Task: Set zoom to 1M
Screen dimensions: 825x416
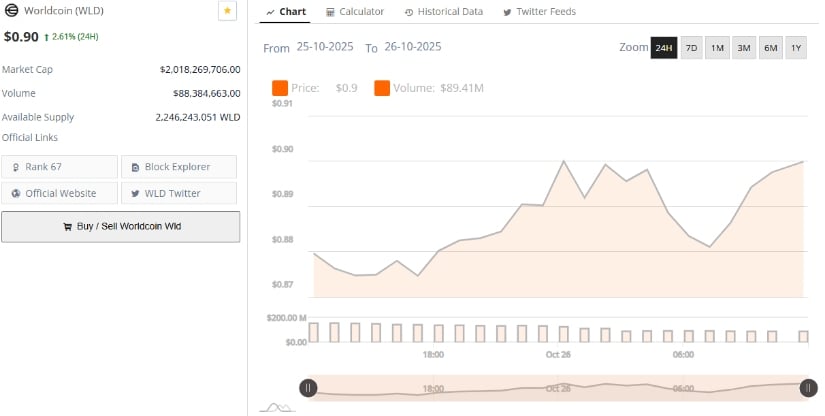Action: point(717,48)
